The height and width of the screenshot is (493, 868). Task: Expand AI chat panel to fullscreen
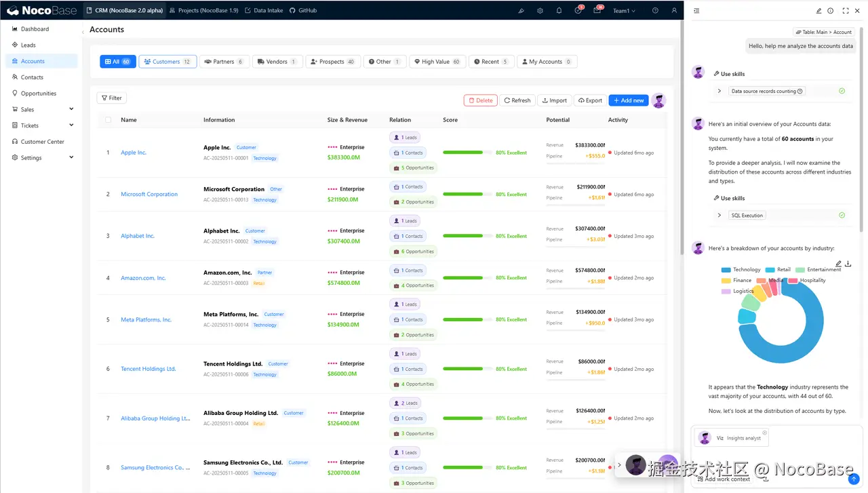point(845,11)
